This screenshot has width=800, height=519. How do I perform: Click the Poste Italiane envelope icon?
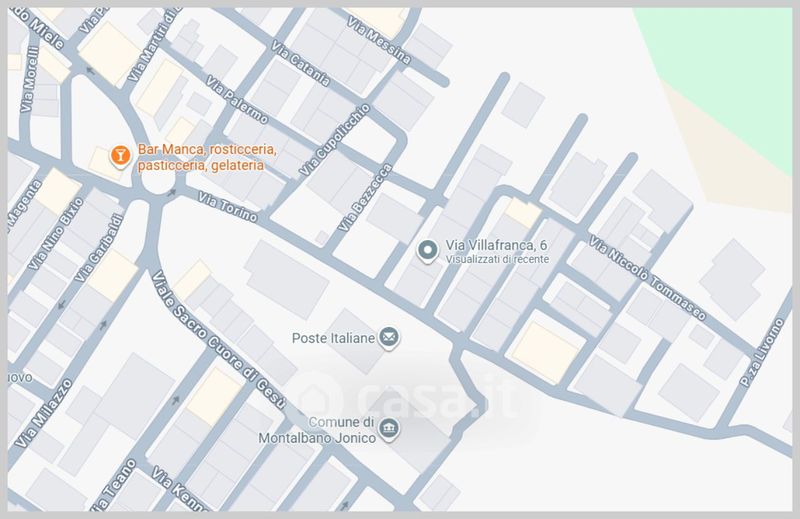coord(389,338)
